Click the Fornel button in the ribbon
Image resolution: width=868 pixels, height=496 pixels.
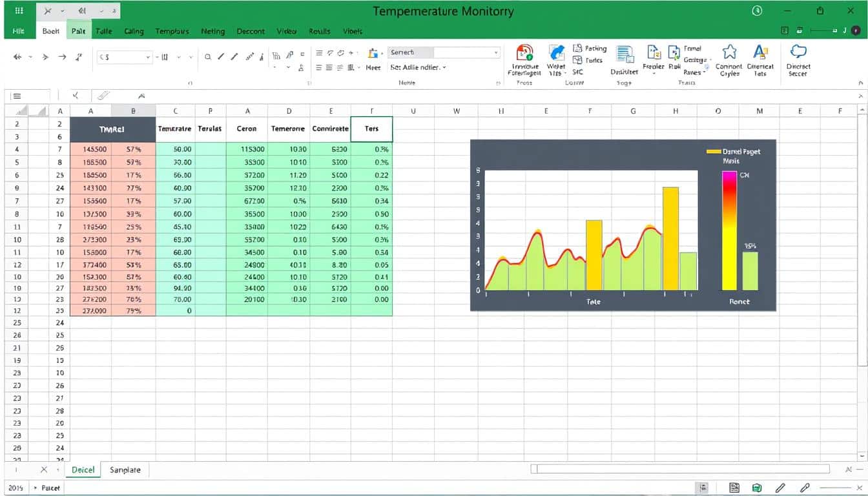pyautogui.click(x=692, y=48)
